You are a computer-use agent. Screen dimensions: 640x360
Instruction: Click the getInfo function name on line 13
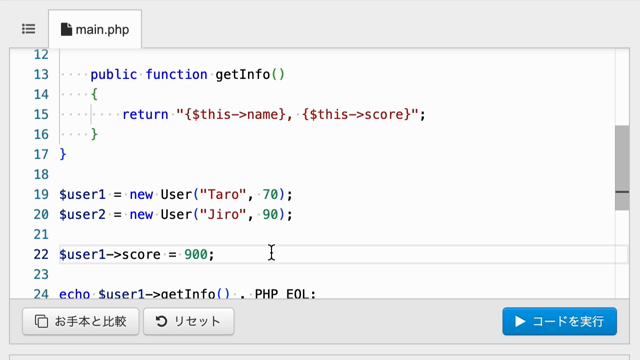pos(242,74)
